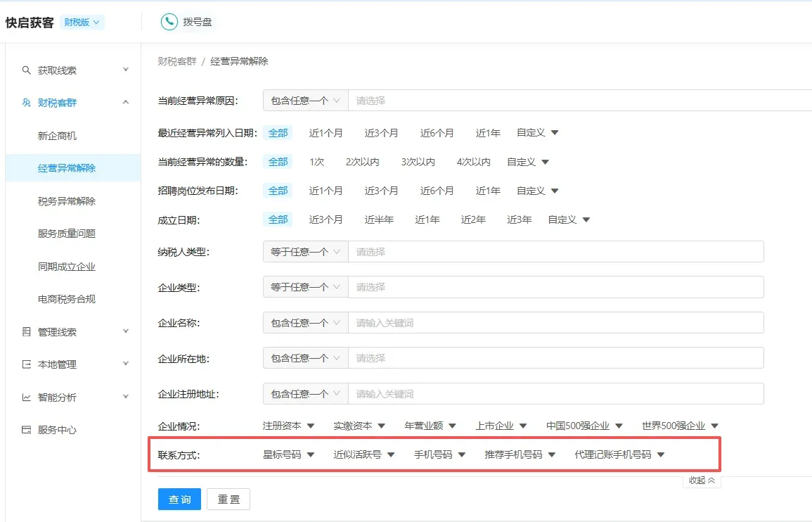This screenshot has height=522, width=812.
Task: Open 同期成立企业 in the sidebar
Action: click(66, 267)
